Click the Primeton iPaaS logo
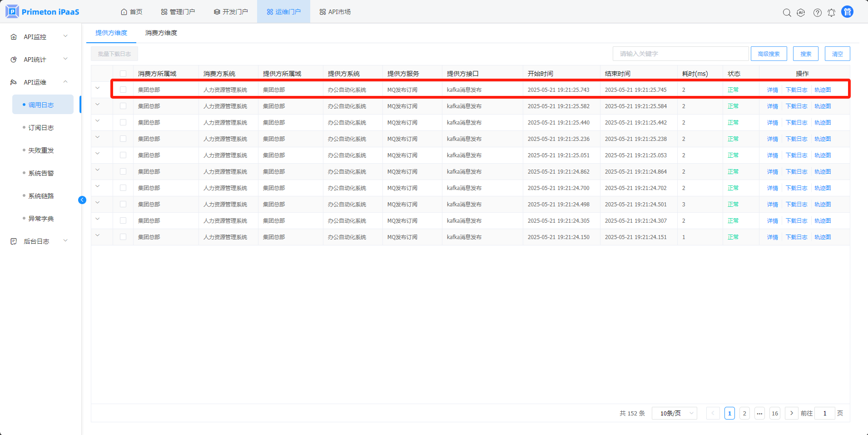The height and width of the screenshot is (435, 868). point(42,12)
